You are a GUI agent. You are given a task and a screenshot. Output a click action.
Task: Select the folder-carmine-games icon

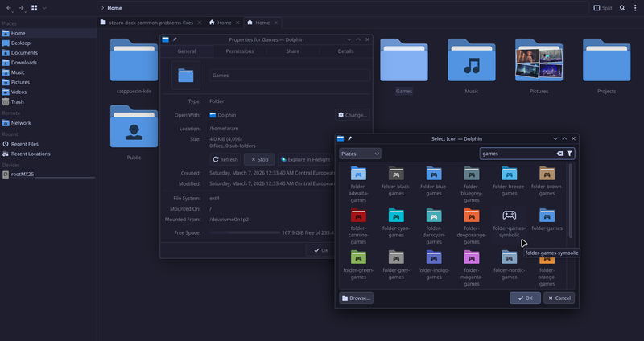(358, 216)
